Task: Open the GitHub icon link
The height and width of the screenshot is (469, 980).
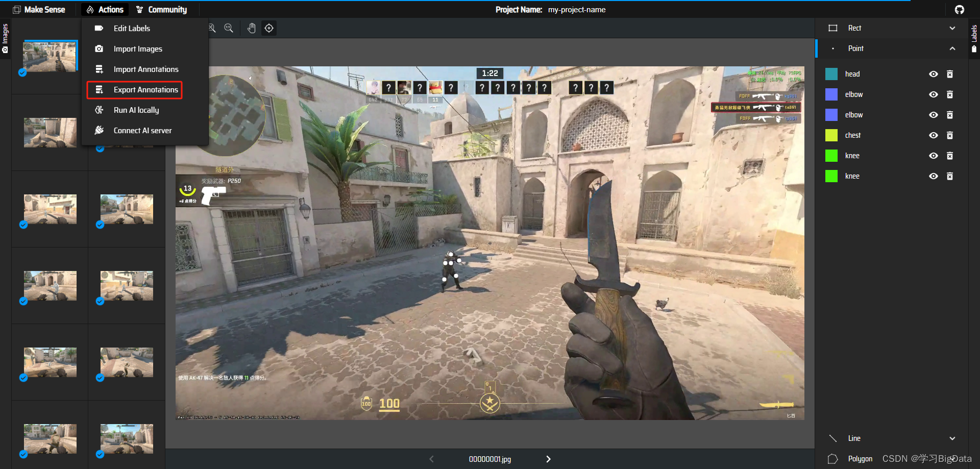Action: [959, 9]
